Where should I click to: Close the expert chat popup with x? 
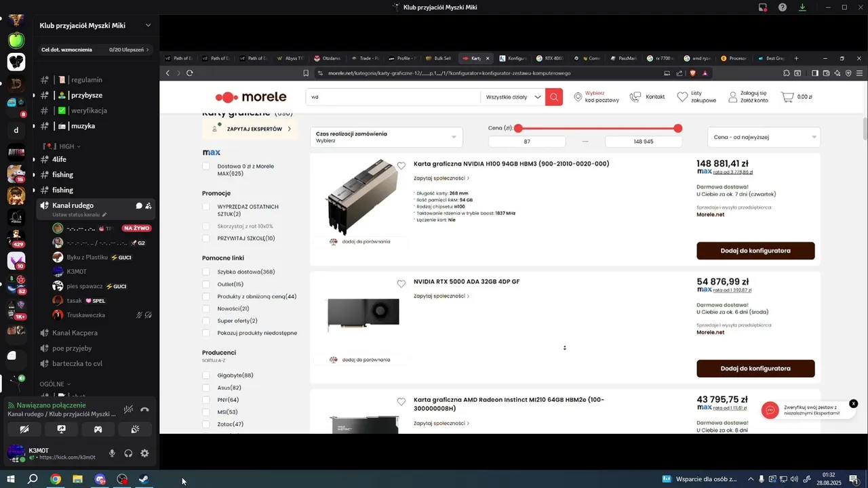tap(853, 404)
